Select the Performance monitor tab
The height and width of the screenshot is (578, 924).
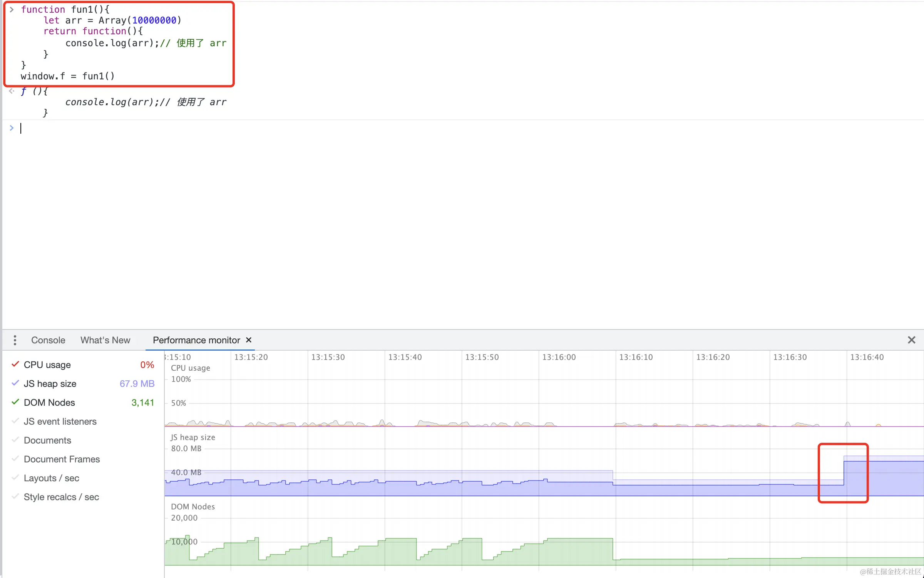click(x=196, y=340)
